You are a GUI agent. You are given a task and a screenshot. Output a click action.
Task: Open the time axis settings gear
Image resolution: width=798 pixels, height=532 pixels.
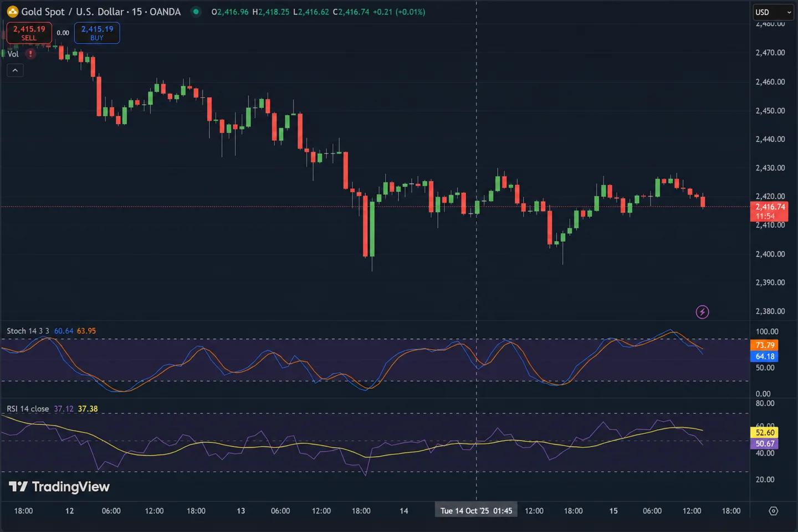(x=773, y=511)
